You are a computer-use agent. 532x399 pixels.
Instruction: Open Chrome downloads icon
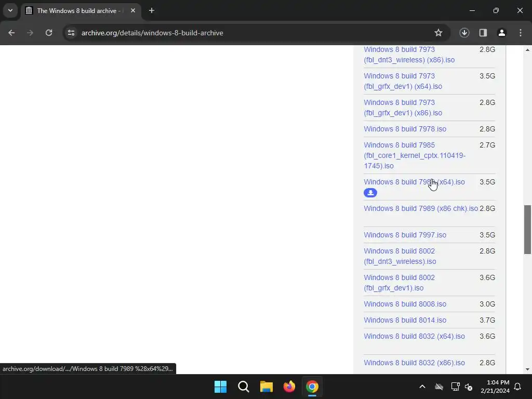pos(464,33)
